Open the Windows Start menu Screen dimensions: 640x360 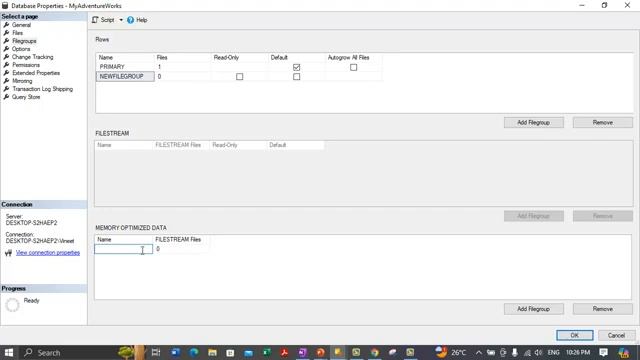pos(9,352)
